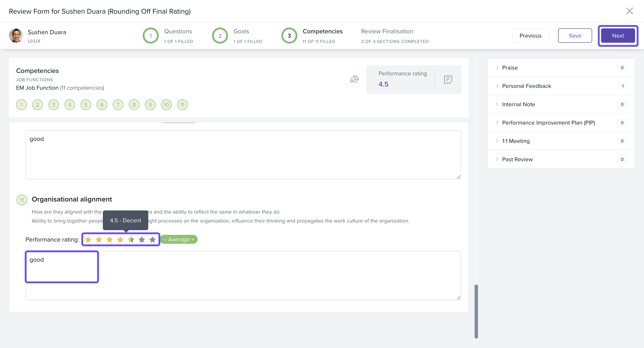Click Sushen Duara's profile avatar
Viewport: 644px width, 348px height.
click(16, 36)
